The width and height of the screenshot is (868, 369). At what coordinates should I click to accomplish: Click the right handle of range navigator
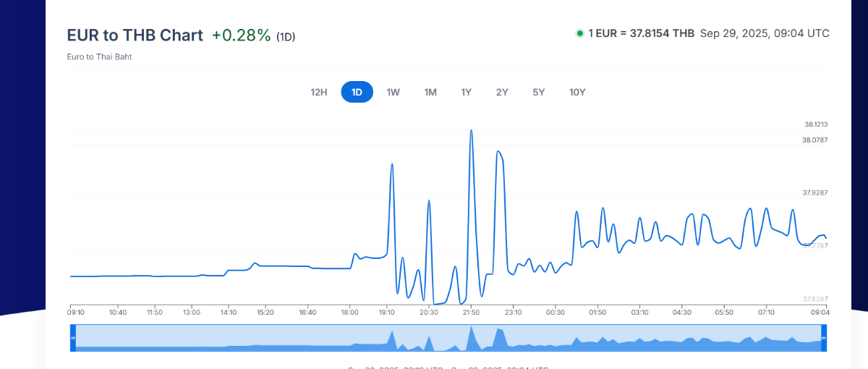coord(822,338)
